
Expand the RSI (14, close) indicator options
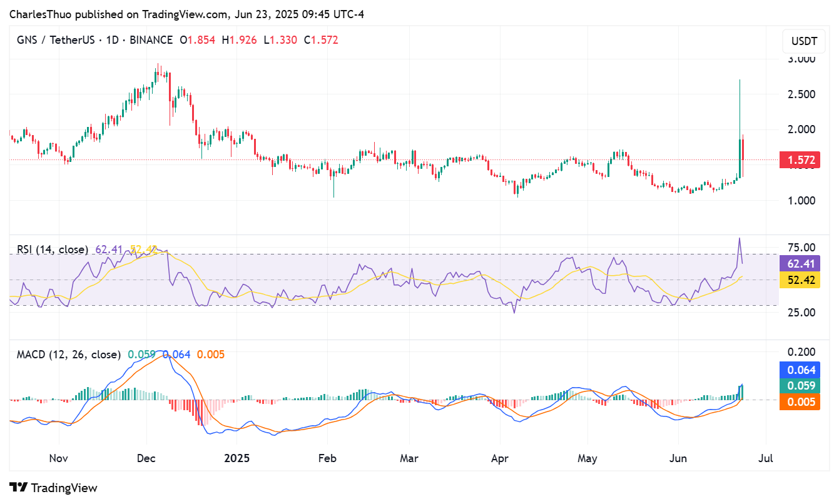pos(50,249)
